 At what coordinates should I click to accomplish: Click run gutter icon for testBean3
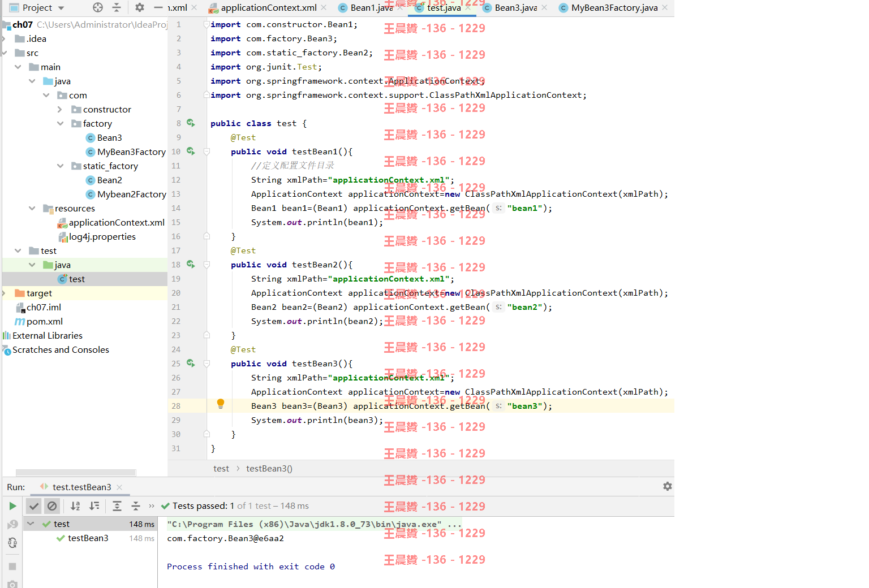191,363
